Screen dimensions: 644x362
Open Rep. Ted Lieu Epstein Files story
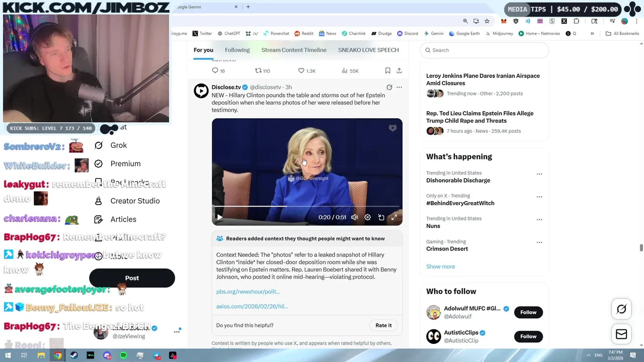(480, 117)
